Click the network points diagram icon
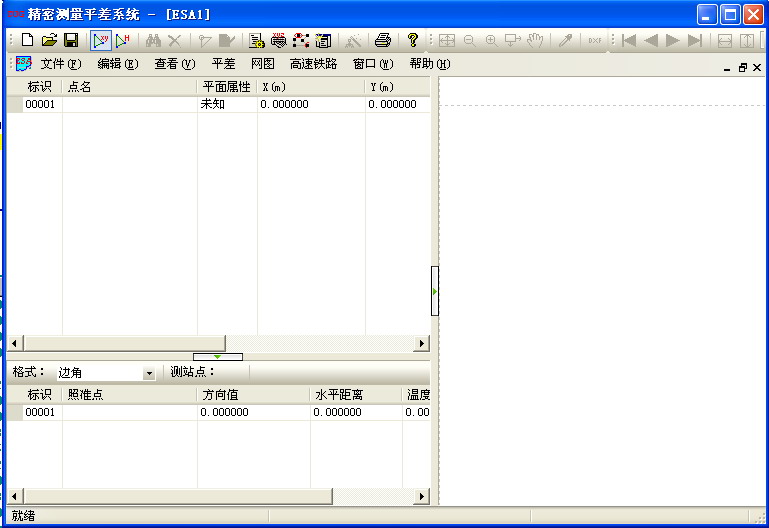769x528 pixels. [x=301, y=40]
